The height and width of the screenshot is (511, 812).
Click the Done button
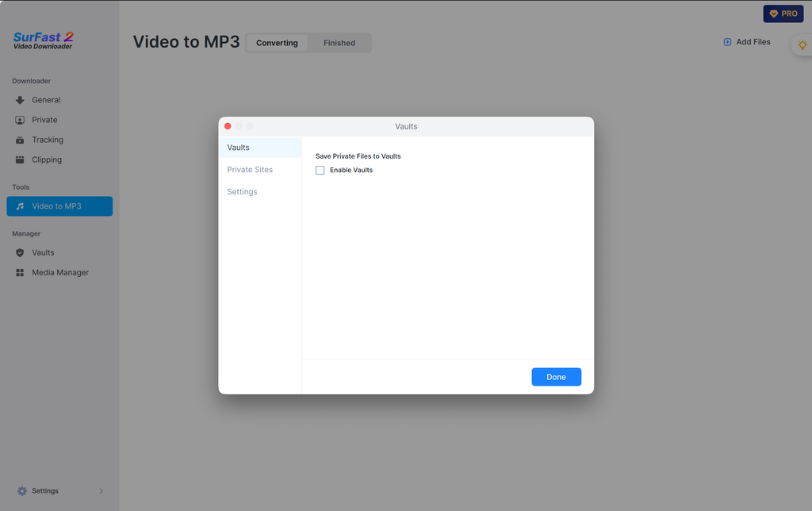tap(556, 377)
